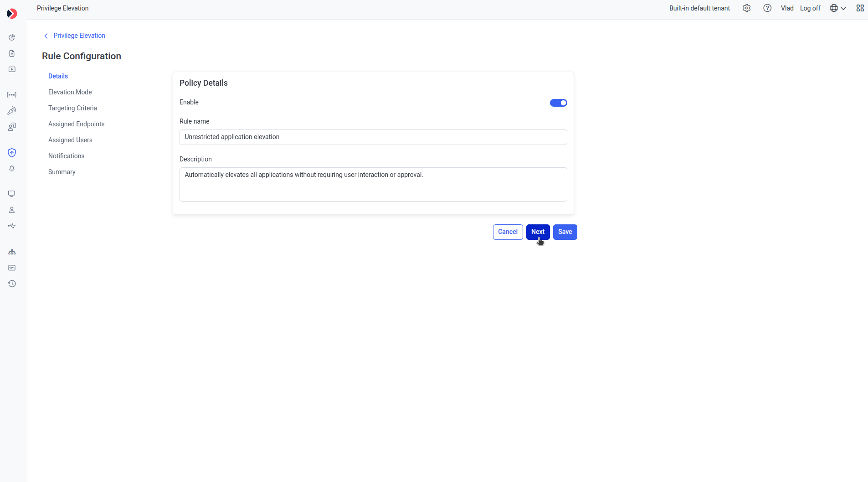Image resolution: width=868 pixels, height=482 pixels.
Task: Open the bell notifications sidebar icon
Action: click(x=12, y=169)
